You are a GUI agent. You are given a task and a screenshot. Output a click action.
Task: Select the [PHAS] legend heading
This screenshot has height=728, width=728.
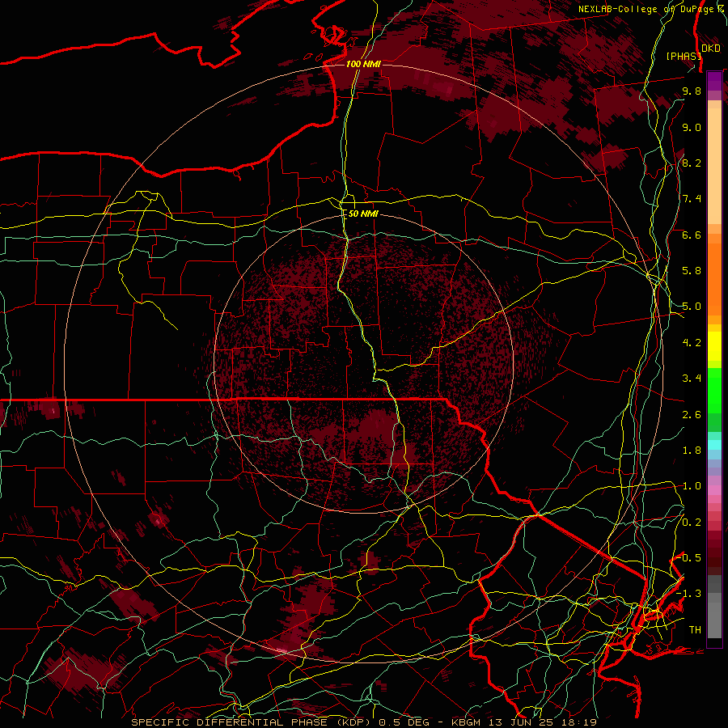(684, 56)
